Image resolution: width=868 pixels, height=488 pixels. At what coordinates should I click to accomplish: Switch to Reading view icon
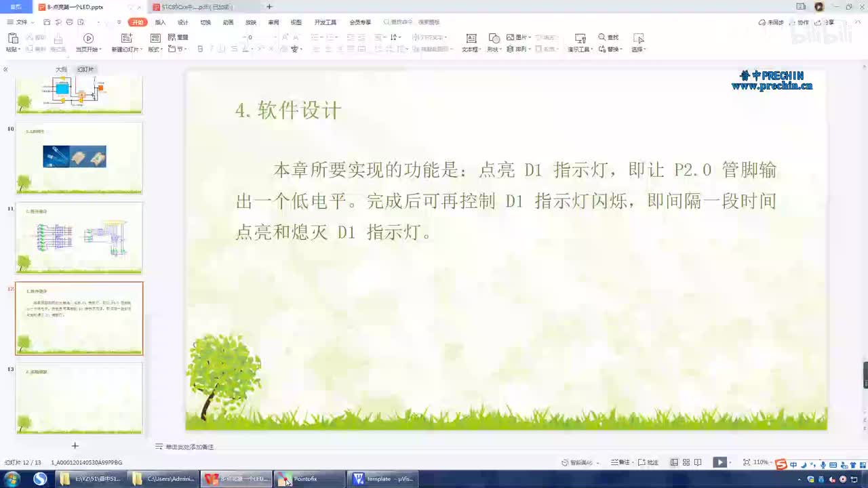click(x=698, y=462)
